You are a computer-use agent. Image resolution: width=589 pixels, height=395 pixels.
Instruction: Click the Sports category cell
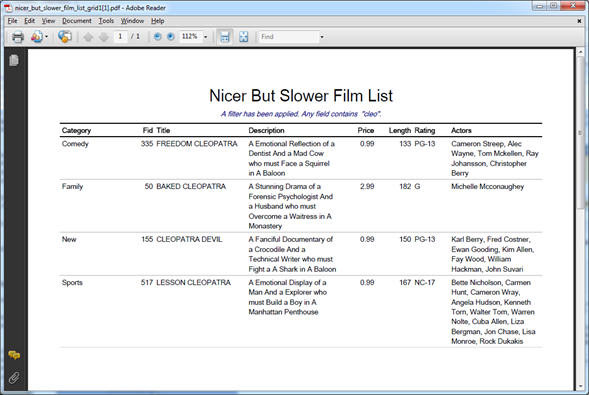point(72,282)
